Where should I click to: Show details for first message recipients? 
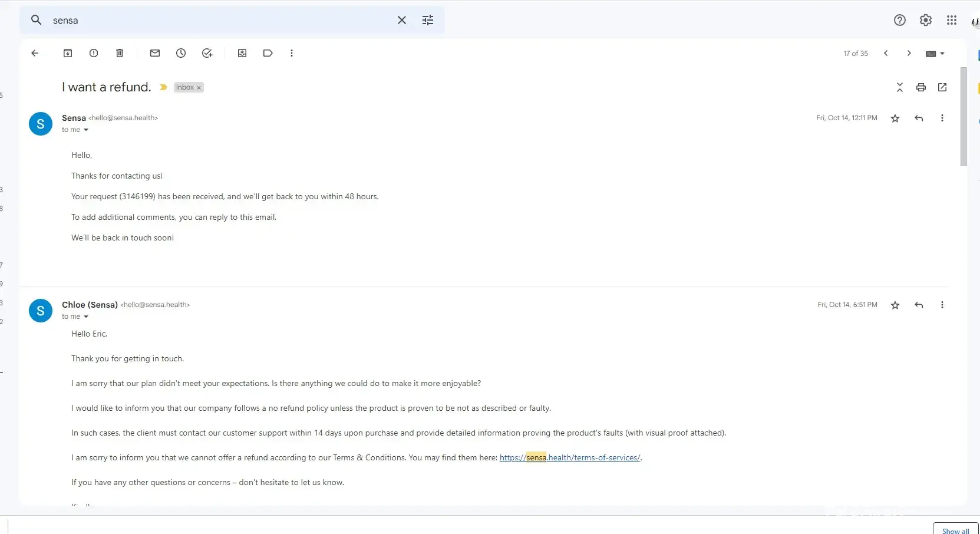(x=86, y=130)
